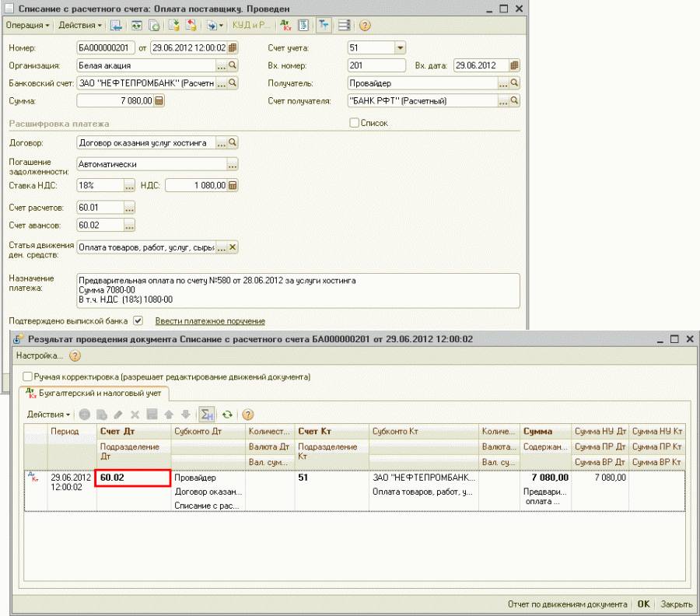
Task: Toggle the sigma totals icon in postings toolbar
Action: (x=207, y=415)
